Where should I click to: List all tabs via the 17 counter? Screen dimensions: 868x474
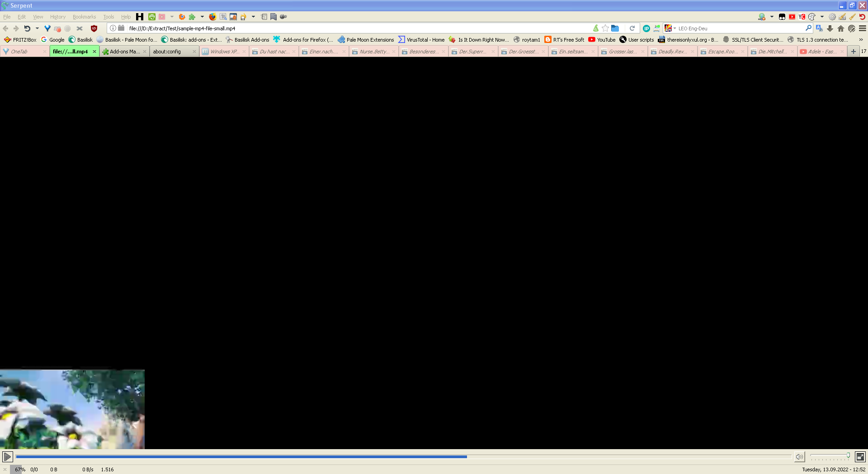tap(863, 51)
